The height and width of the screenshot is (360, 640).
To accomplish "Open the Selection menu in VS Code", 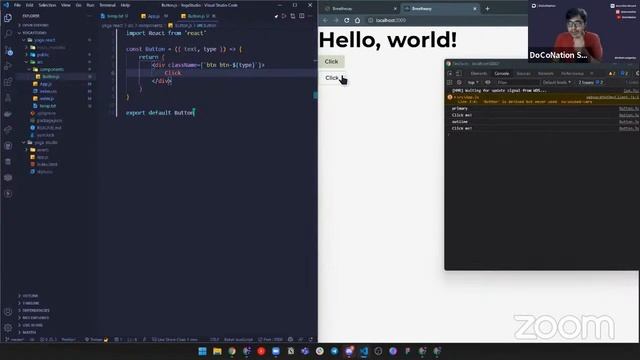I will (x=47, y=5).
